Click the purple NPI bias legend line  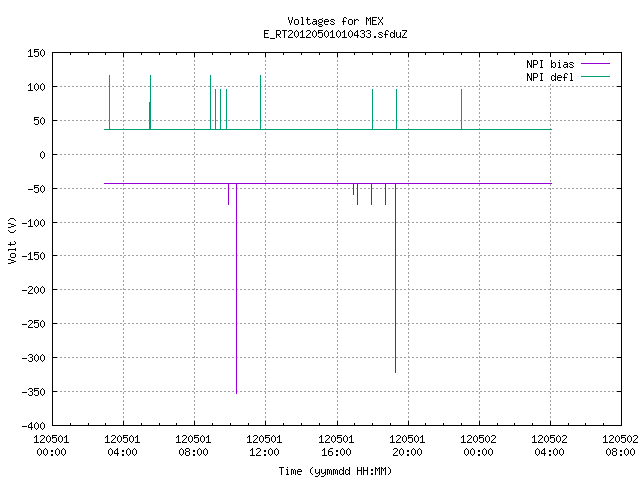595,64
